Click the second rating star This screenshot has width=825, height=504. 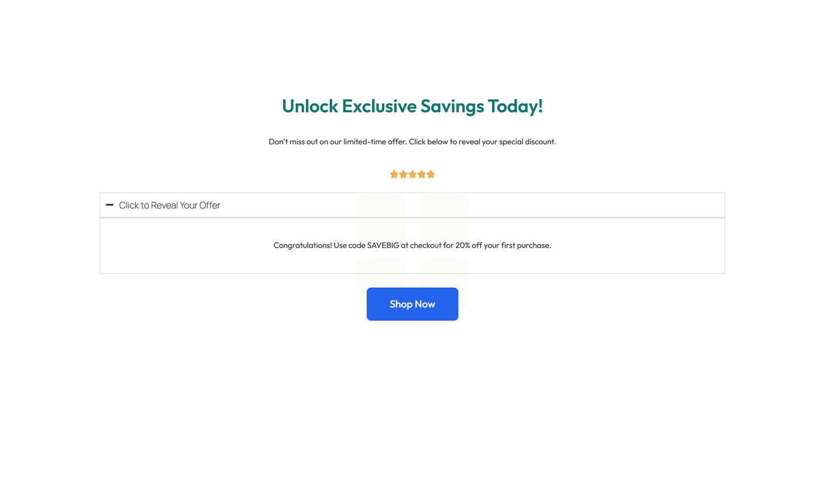coord(403,175)
